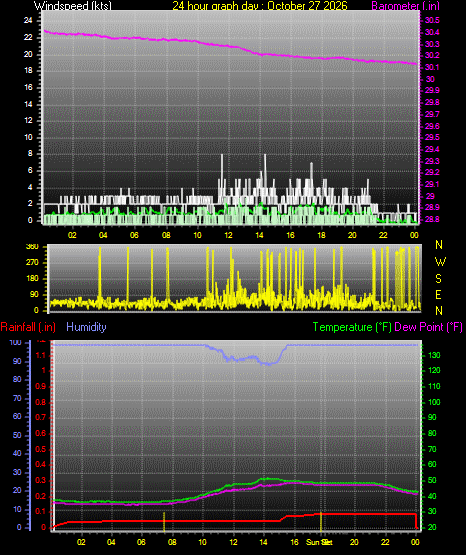Click 30.1 on the barometer axis
The image size is (466, 555).
[x=432, y=67]
